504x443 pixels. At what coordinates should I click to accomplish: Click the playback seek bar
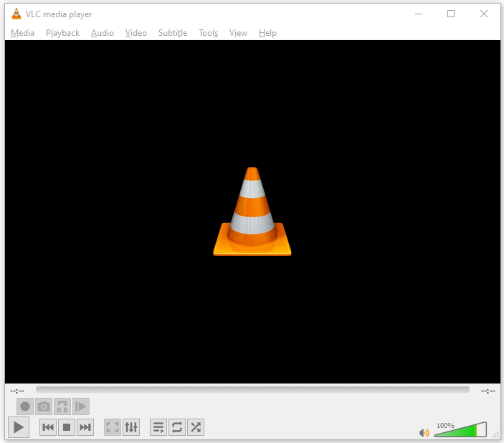pos(252,390)
